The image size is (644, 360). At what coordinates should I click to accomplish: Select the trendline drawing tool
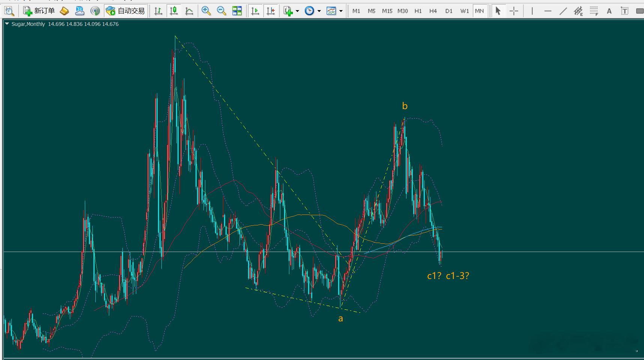point(563,11)
